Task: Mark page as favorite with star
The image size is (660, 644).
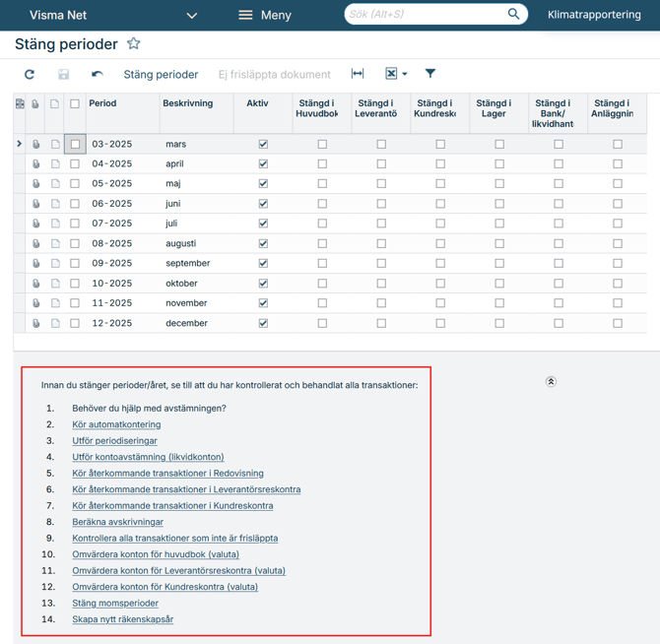Action: pos(134,44)
